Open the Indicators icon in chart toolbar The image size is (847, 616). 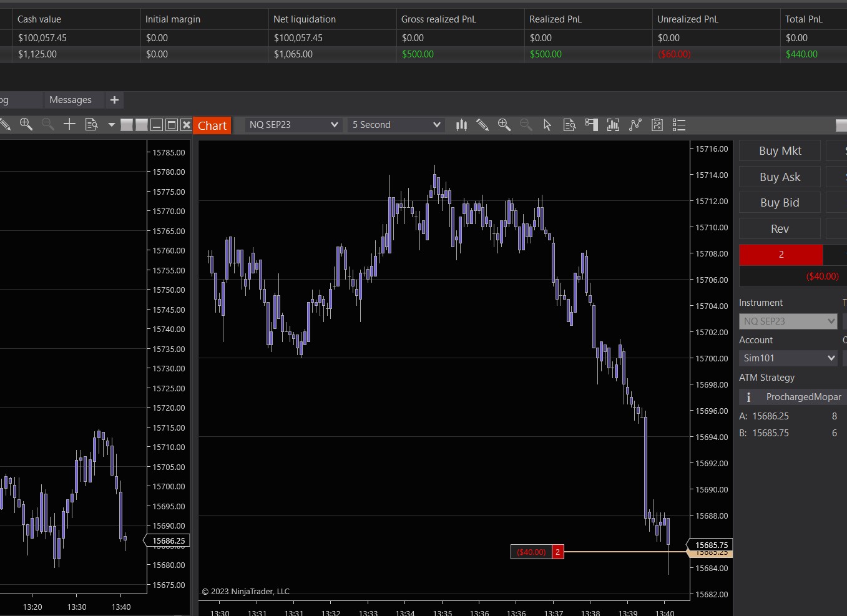(x=613, y=125)
